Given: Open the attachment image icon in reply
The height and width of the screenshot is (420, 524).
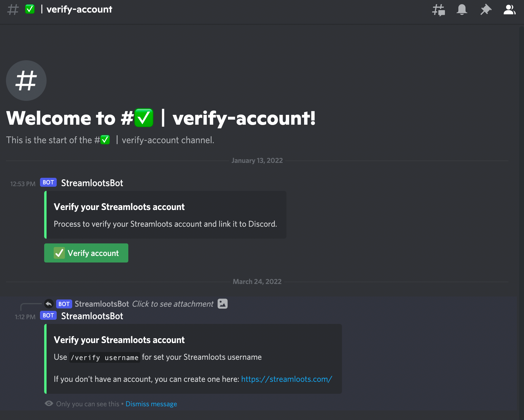Looking at the screenshot, I should pyautogui.click(x=223, y=304).
